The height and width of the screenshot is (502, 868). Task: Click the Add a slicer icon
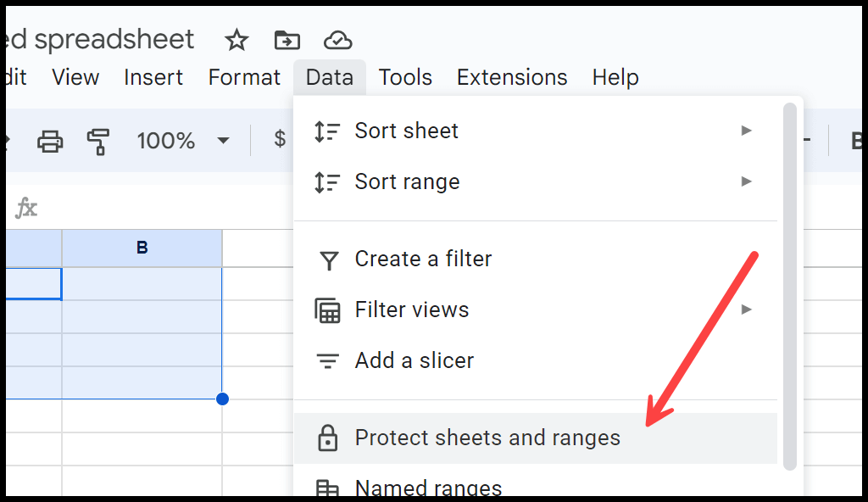327,361
